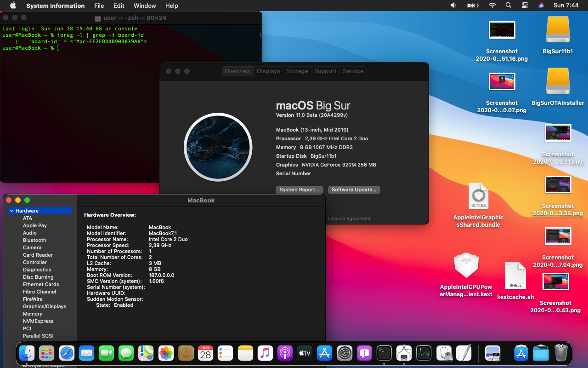Open Finder from the dock

27,353
